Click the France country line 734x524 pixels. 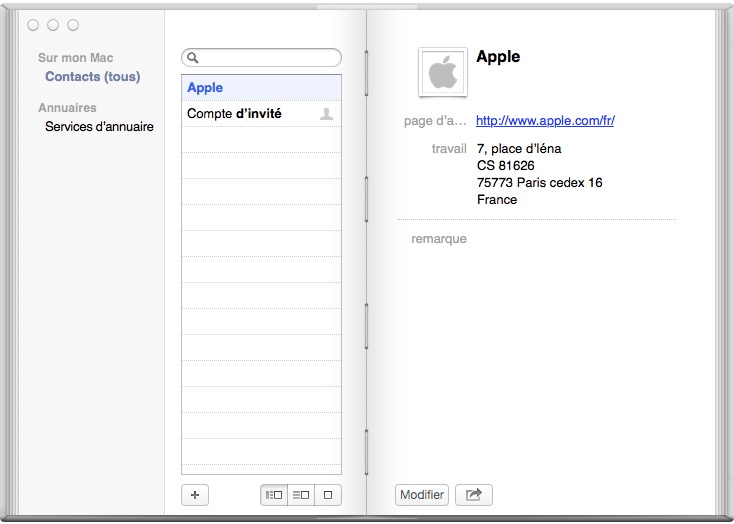point(497,200)
